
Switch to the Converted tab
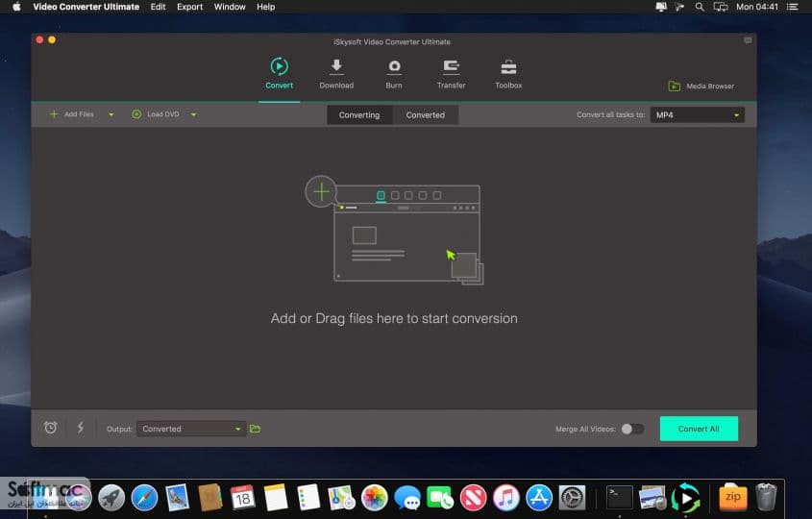[x=425, y=115]
